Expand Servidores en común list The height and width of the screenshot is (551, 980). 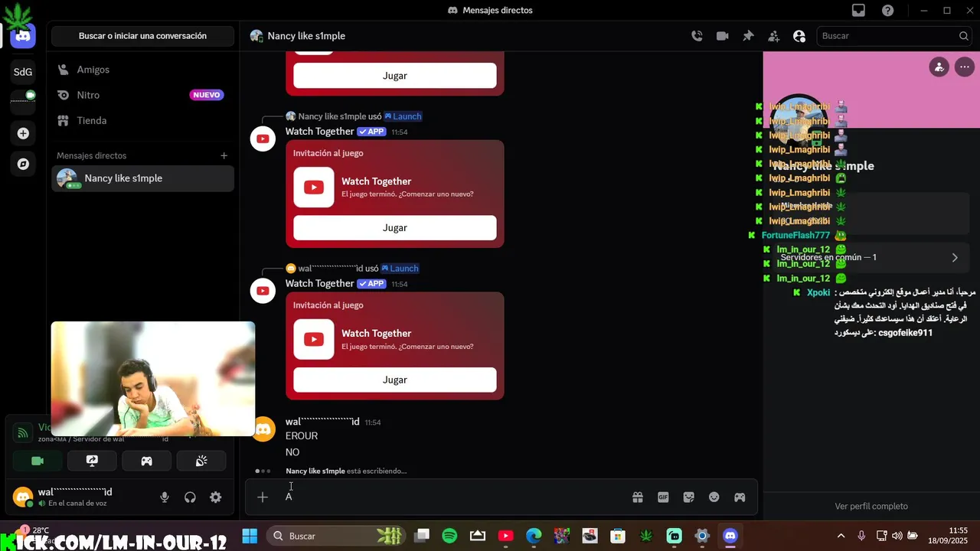(871, 257)
